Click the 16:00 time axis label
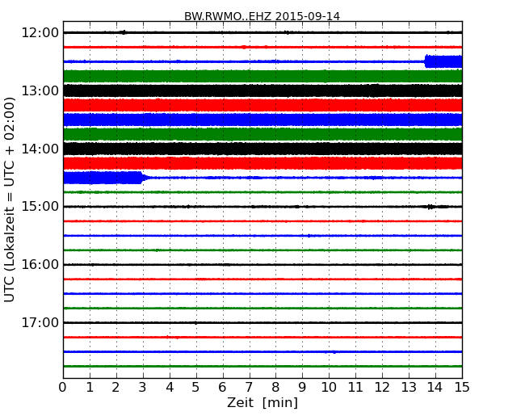Screen dimensions: 525x420 40,265
